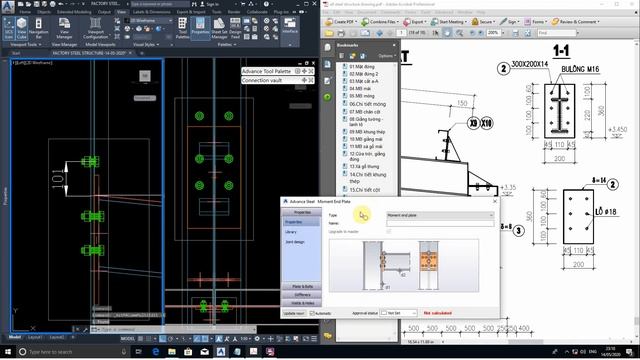This screenshot has height=360, width=640.
Task: Open the Type dropdown showing Moment end plate
Action: tap(440, 215)
